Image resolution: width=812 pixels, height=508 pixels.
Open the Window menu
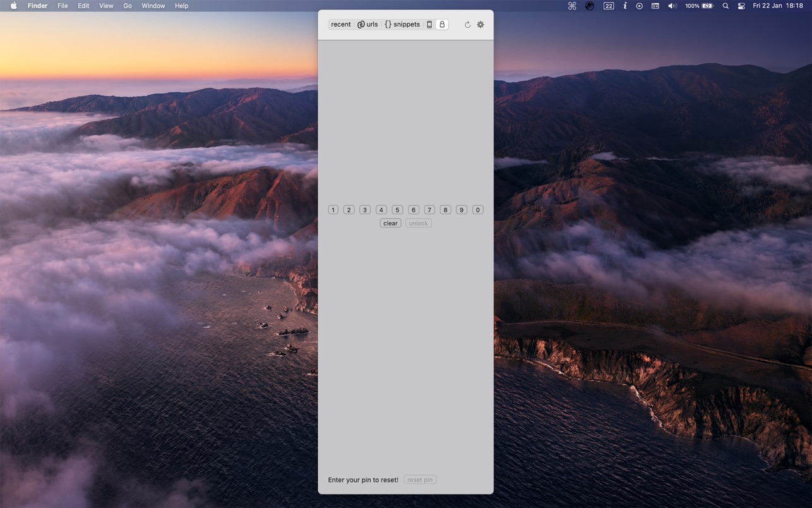point(153,6)
